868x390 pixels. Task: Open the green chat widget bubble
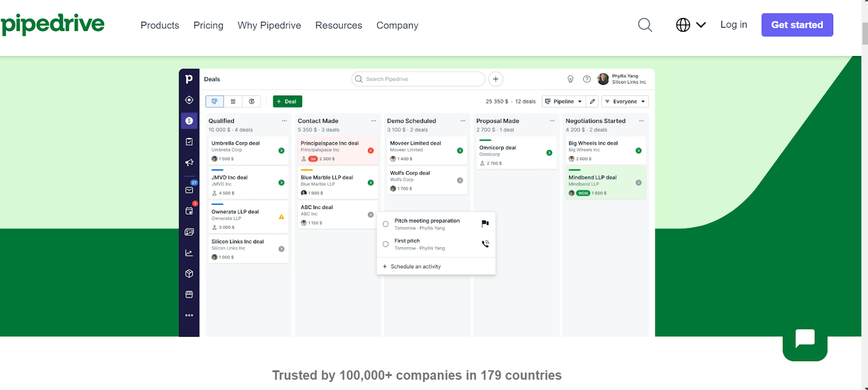[x=805, y=339]
